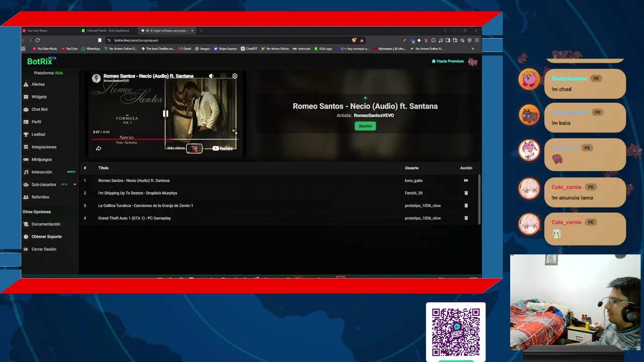Open the video player settings gear
Screen dimensions: 644x362
235,76
